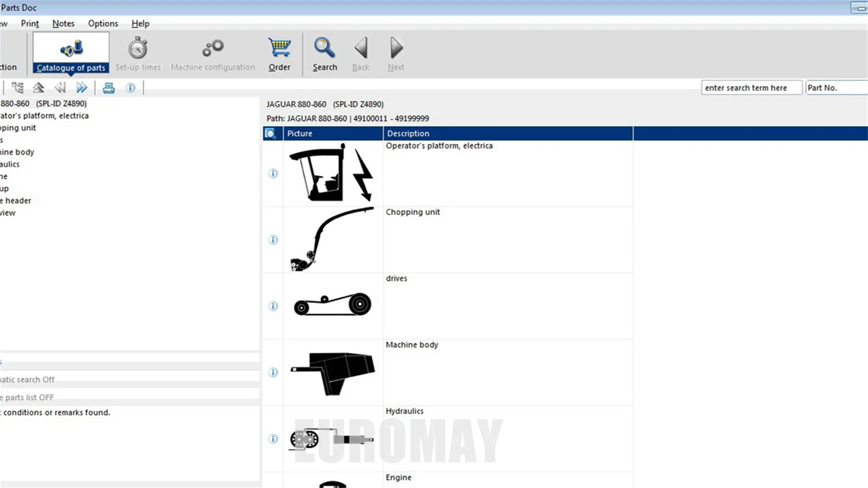Click the info icon beside Chopping unit
Image resolution: width=868 pixels, height=488 pixels.
[273, 240]
